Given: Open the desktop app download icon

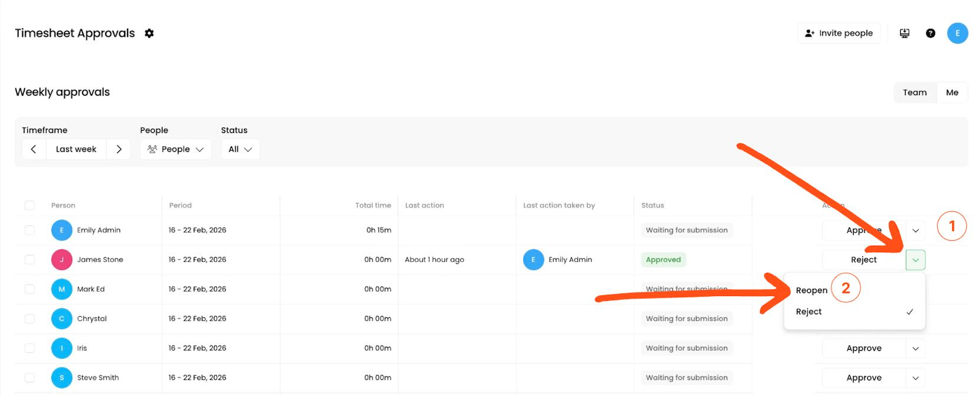Looking at the screenshot, I should point(905,33).
